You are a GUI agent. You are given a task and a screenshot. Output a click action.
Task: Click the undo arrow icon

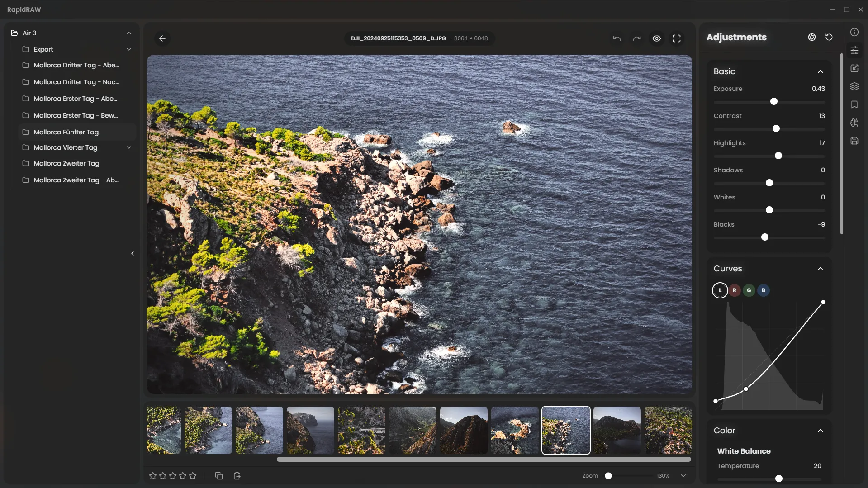617,38
